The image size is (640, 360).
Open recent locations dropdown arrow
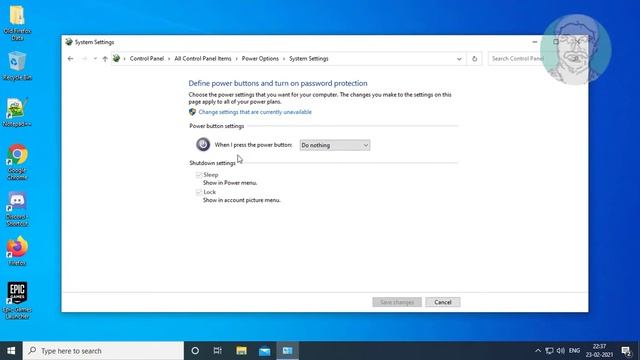(95, 59)
